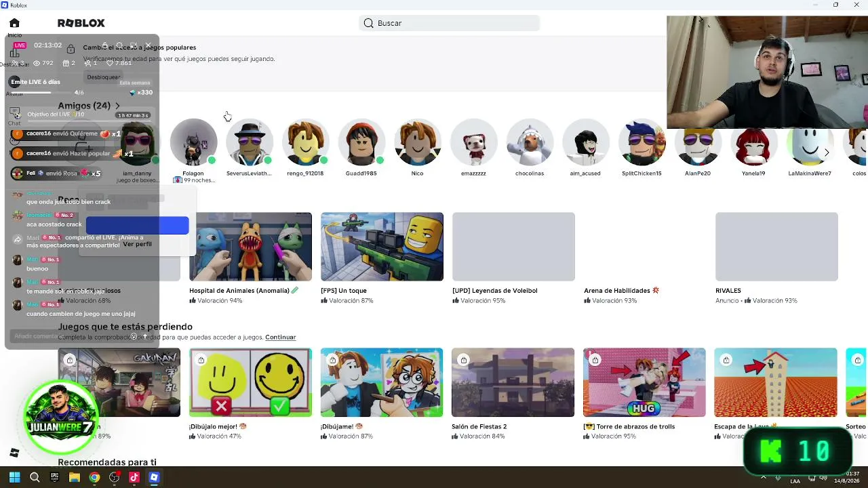Open SeverusLeviath... friend avatar
Viewport: 868px width, 488px height.
click(250, 142)
